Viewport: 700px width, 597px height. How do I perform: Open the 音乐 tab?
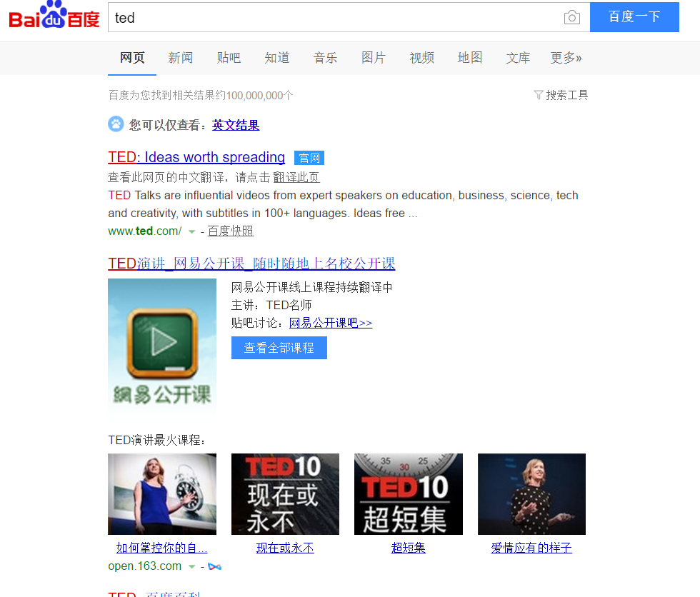[325, 58]
